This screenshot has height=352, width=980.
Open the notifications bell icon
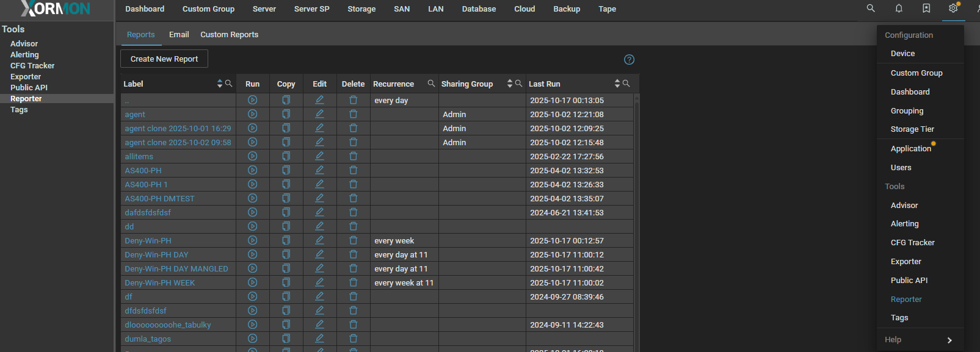click(x=899, y=9)
